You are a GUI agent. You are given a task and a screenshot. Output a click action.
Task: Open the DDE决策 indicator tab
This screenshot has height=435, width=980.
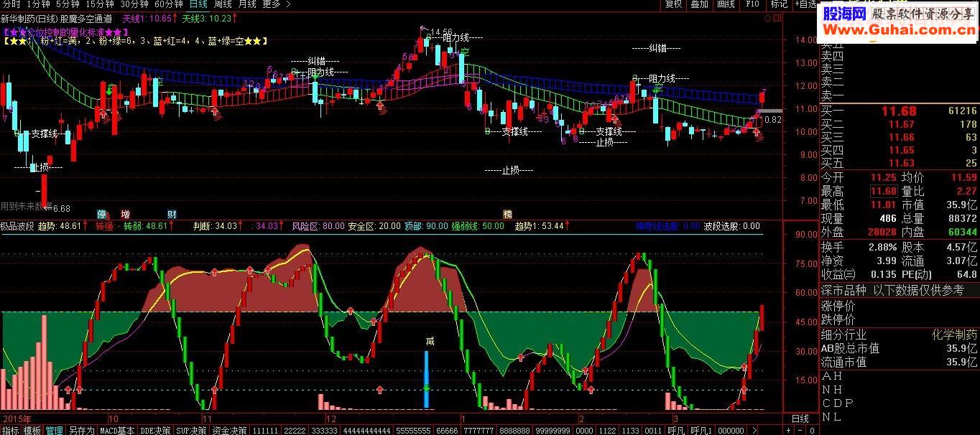tap(156, 430)
